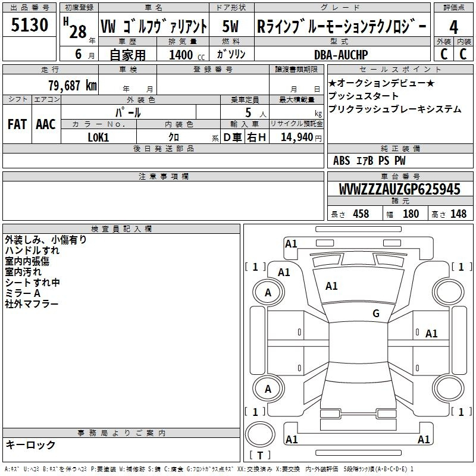Select inspector note 外装しみ、小傷有り

click(x=46, y=240)
